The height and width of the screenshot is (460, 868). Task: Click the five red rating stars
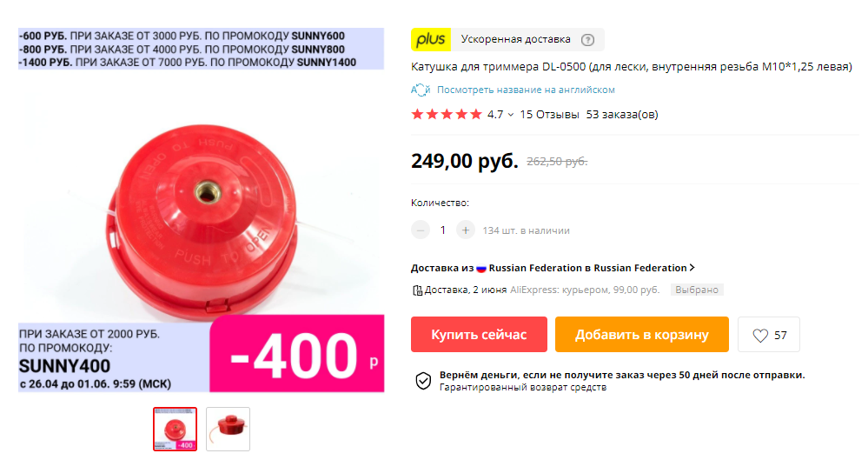point(447,115)
